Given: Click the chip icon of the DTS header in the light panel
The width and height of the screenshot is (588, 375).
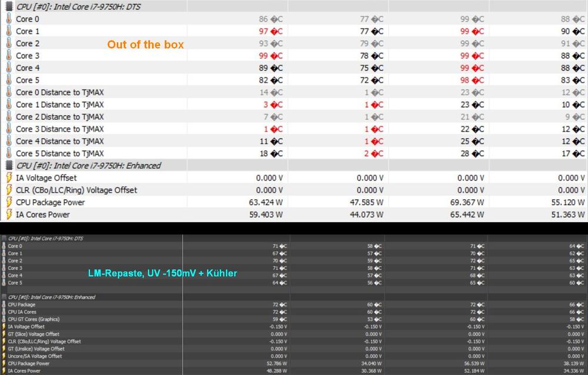Looking at the screenshot, I should [x=9, y=6].
